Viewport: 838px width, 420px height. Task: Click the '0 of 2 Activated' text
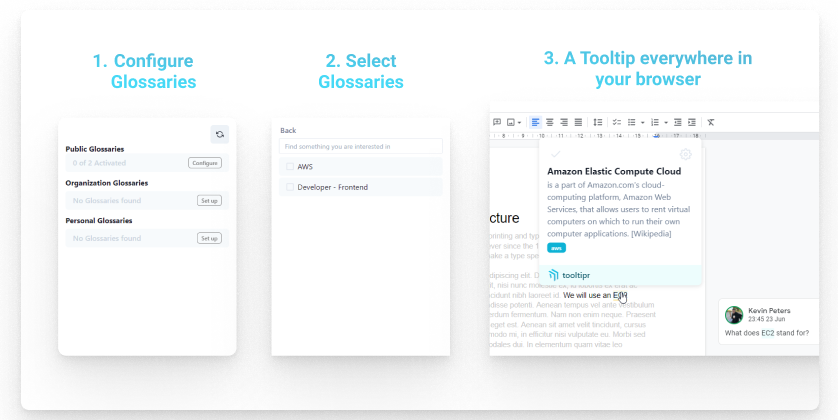[99, 163]
